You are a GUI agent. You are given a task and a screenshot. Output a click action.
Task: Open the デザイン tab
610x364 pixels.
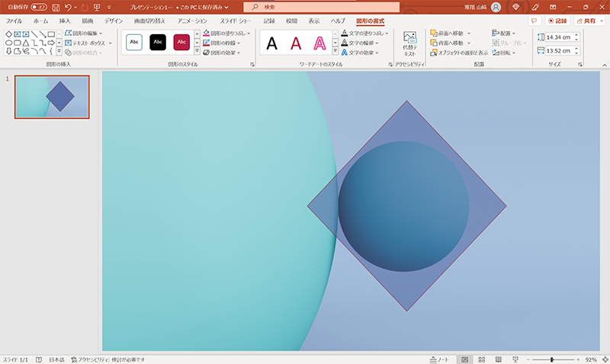[113, 21]
